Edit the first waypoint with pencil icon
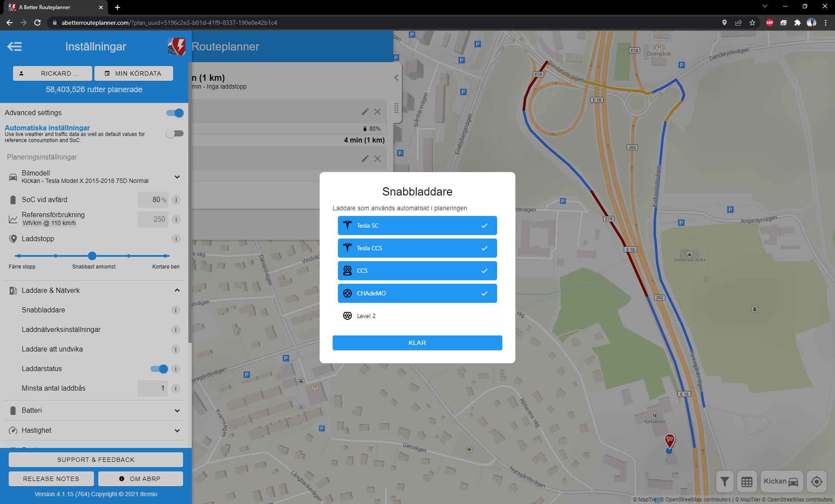 365,112
